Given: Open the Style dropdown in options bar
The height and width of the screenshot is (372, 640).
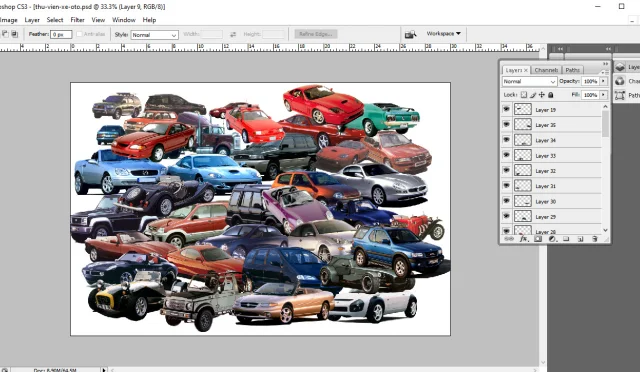Looking at the screenshot, I should (x=154, y=35).
